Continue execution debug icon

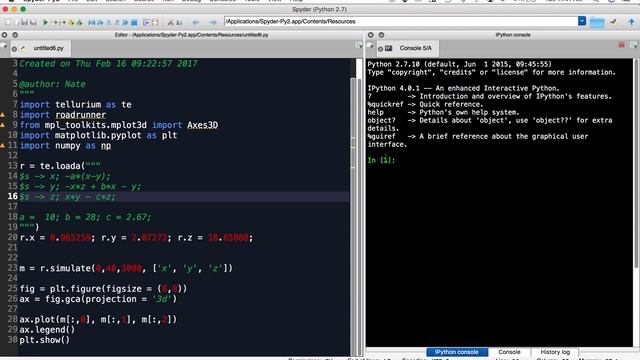125,22
